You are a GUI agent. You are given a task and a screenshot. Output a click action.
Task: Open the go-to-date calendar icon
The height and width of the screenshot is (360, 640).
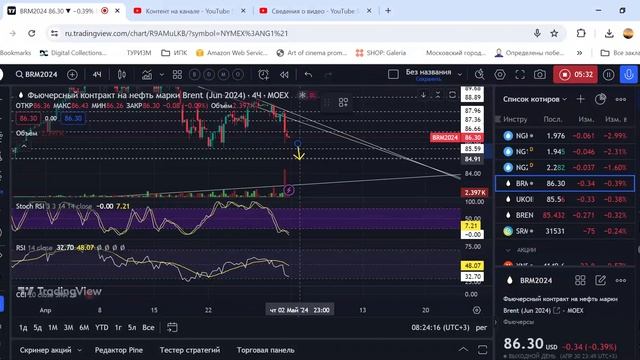pos(172,327)
